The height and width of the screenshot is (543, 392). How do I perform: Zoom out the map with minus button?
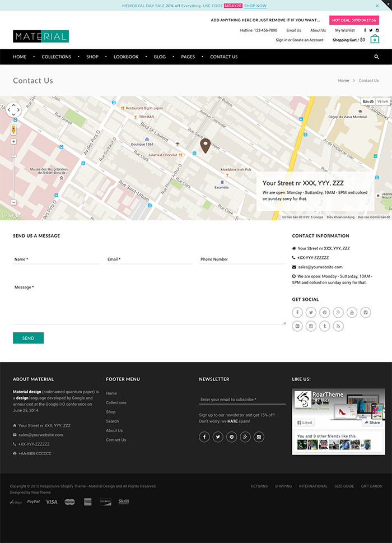13,202
